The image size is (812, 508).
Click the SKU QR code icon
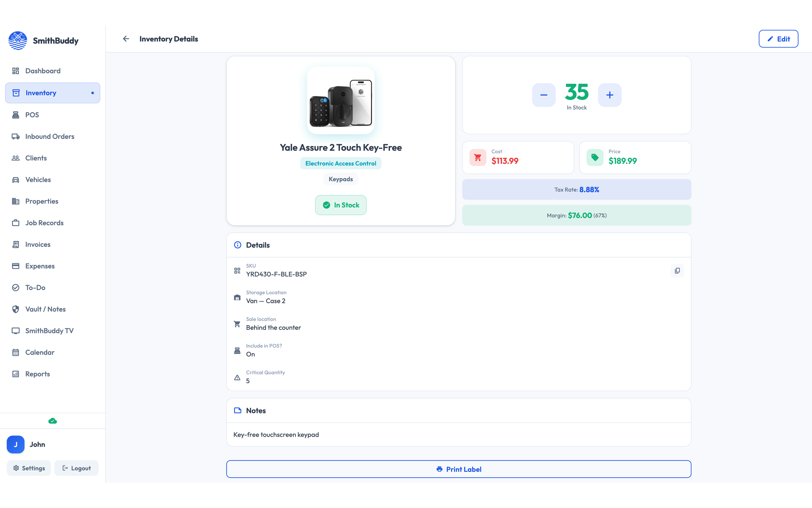pos(237,271)
